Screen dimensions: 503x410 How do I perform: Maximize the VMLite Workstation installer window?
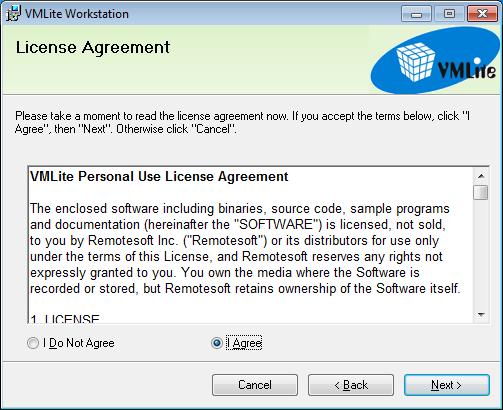[449, 14]
